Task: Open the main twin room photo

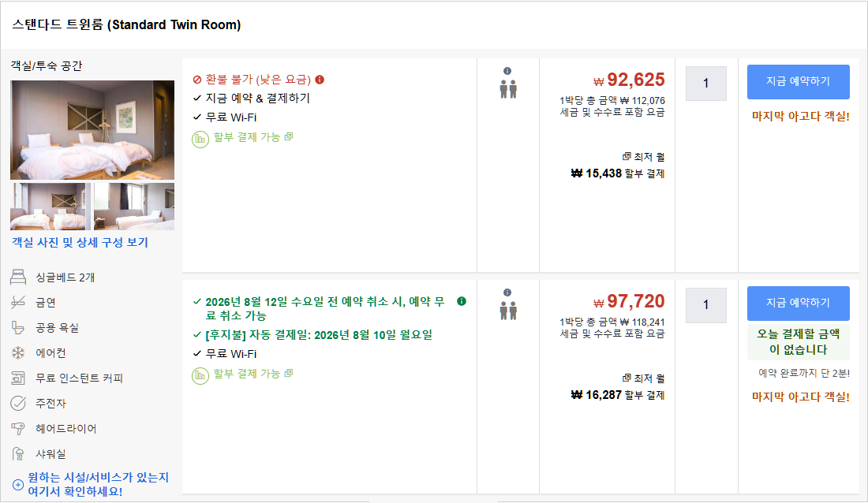Action: [92, 130]
